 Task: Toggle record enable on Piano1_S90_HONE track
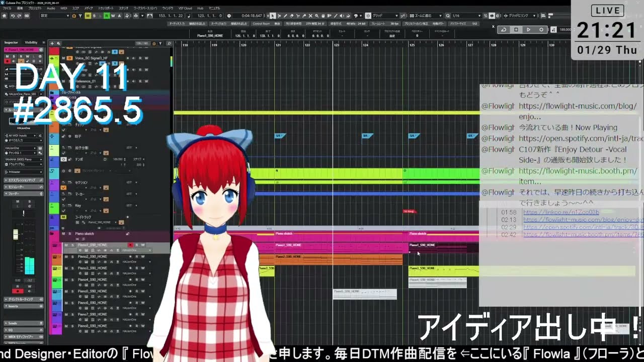[131, 245]
